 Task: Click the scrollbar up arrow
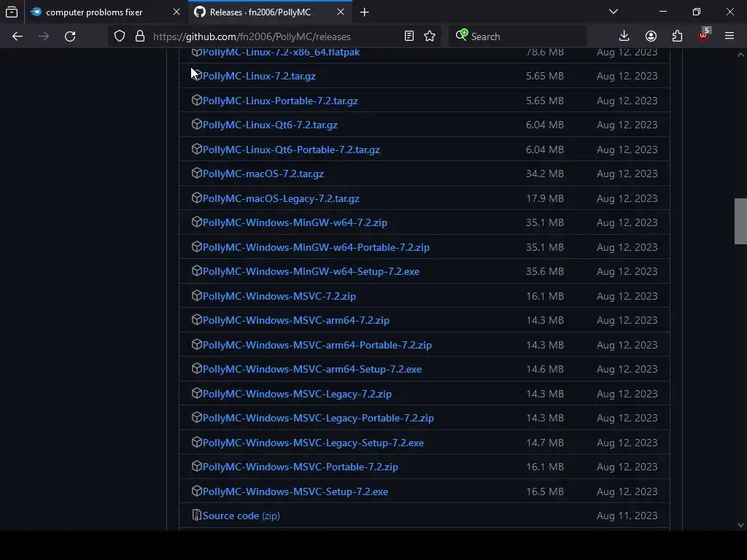click(x=740, y=55)
